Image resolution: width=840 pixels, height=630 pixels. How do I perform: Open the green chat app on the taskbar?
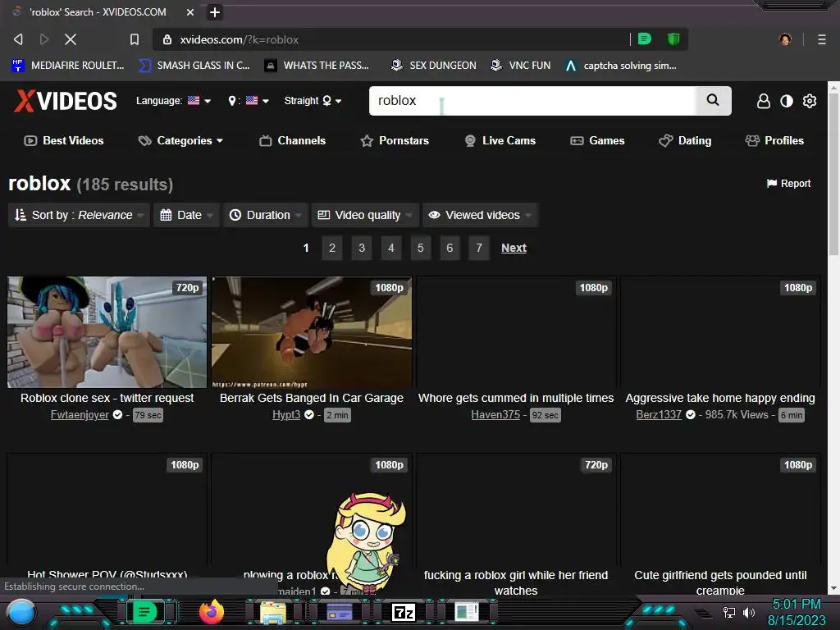pos(144,612)
